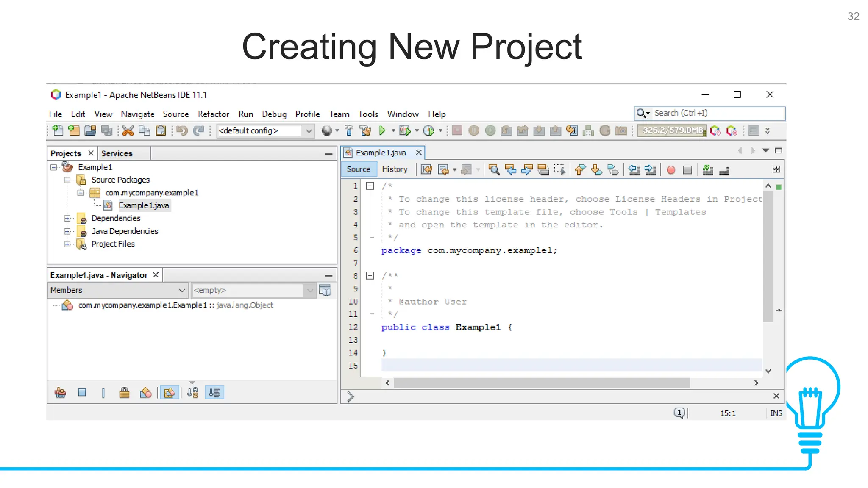868x488 pixels.
Task: Toggle Sort by Source in Navigator
Action: coord(214,393)
